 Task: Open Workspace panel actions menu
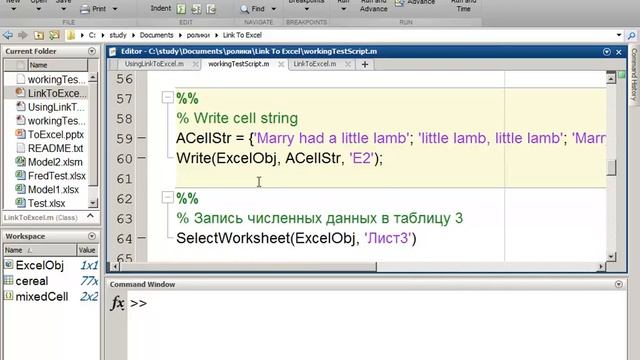click(92, 236)
